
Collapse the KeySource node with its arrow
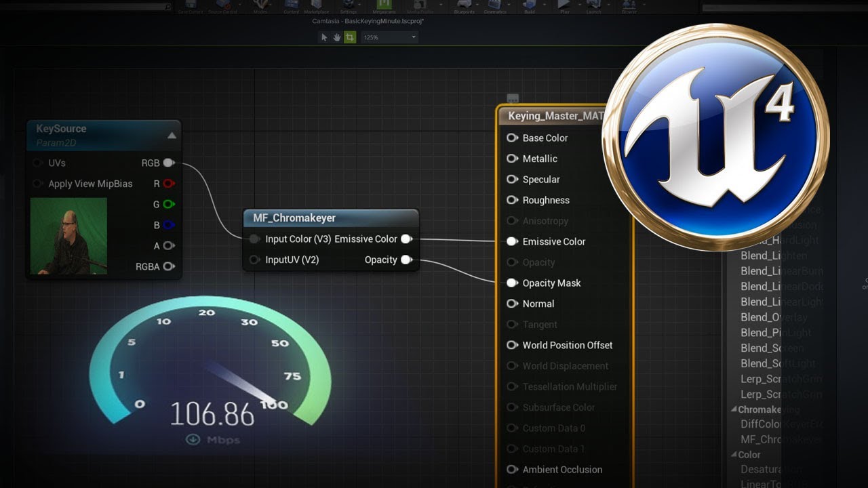(172, 136)
